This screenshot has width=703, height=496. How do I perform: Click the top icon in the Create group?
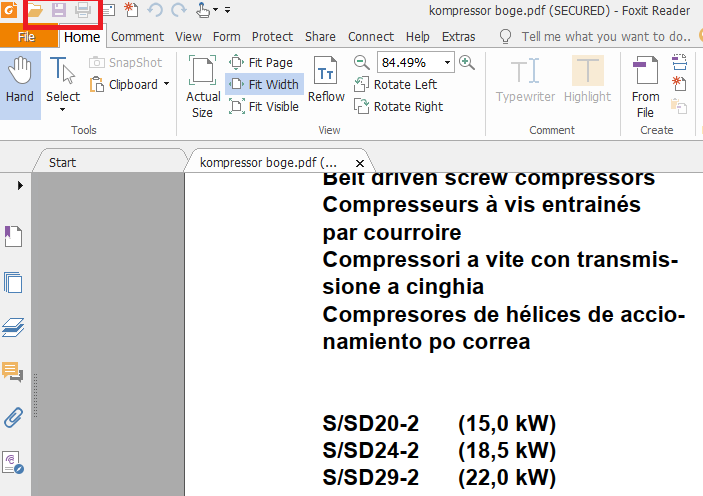[x=679, y=62]
